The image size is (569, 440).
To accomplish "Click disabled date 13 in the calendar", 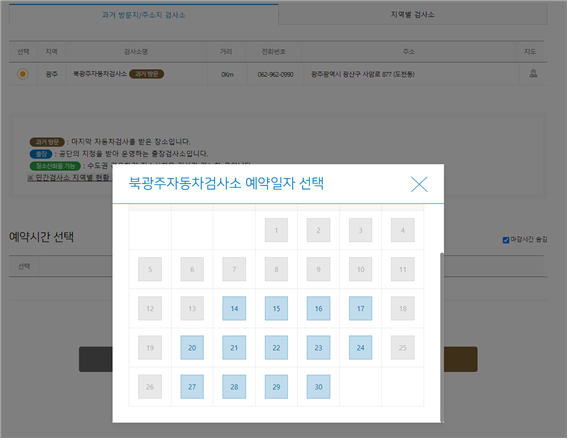I will click(x=193, y=309).
